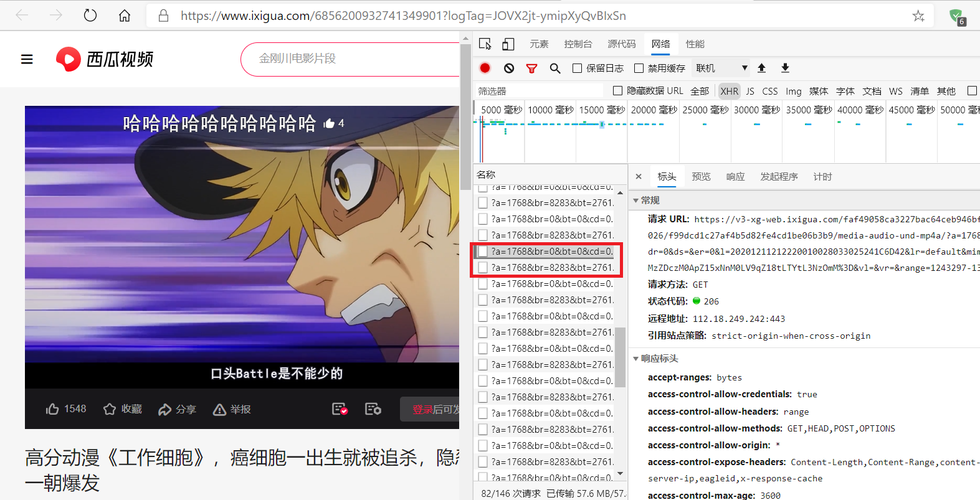Open the 联机 throttling dropdown
980x500 pixels.
(x=721, y=68)
